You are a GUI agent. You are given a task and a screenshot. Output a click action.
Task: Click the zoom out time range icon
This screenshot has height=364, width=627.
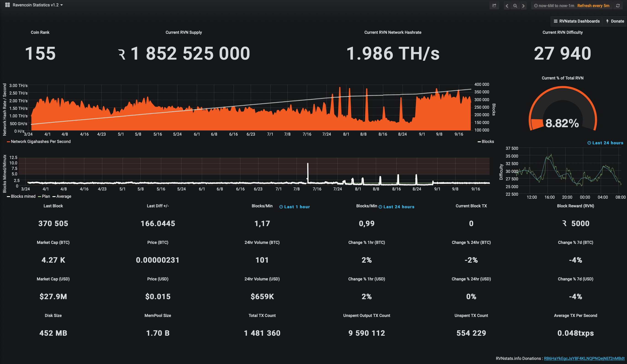pyautogui.click(x=515, y=6)
